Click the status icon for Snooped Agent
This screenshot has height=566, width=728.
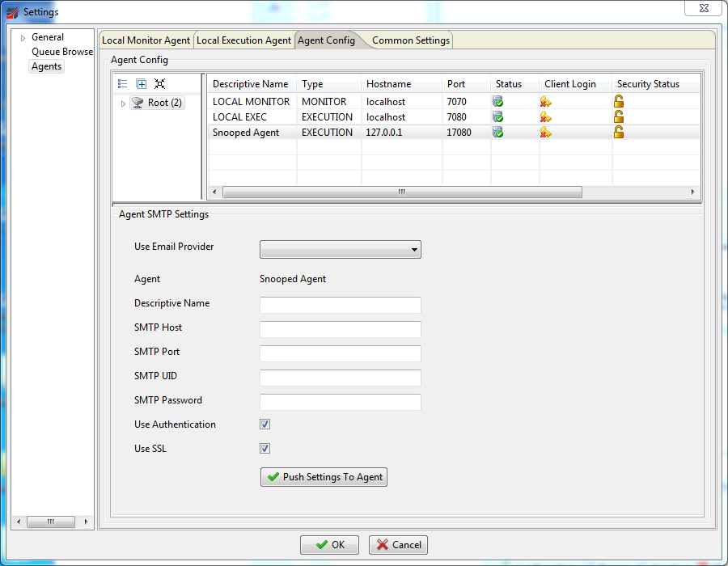[498, 133]
